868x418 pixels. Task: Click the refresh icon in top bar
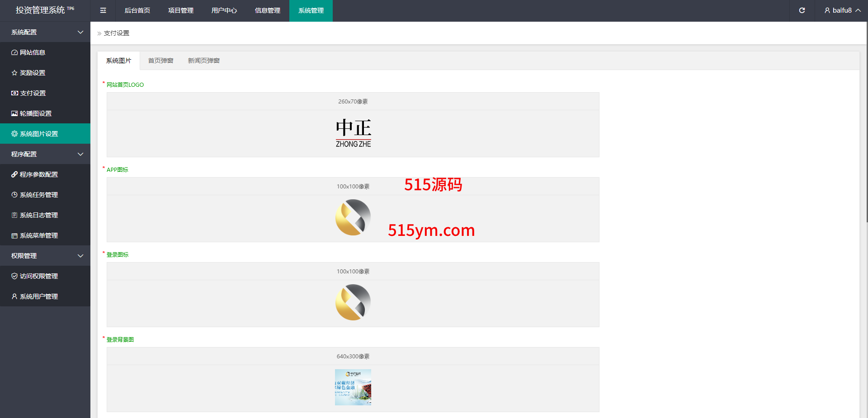tap(802, 10)
